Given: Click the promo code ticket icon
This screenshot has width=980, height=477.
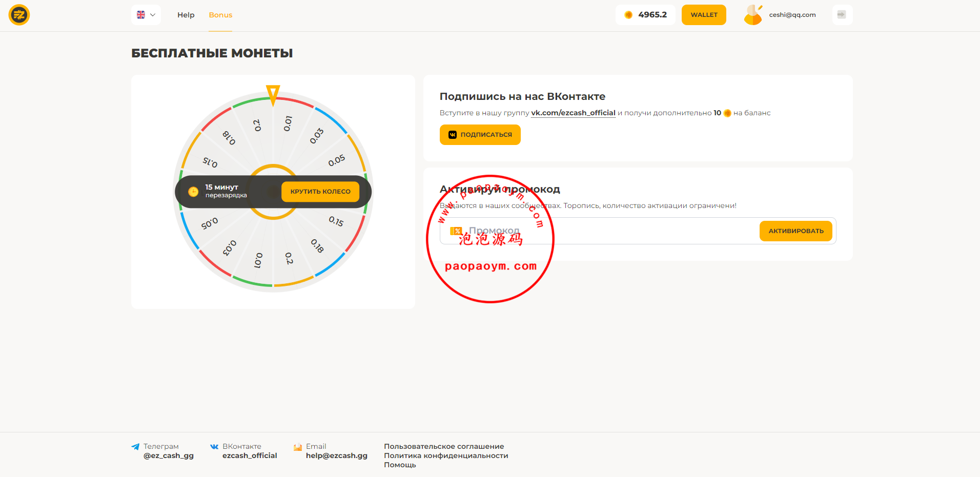Looking at the screenshot, I should (x=456, y=231).
